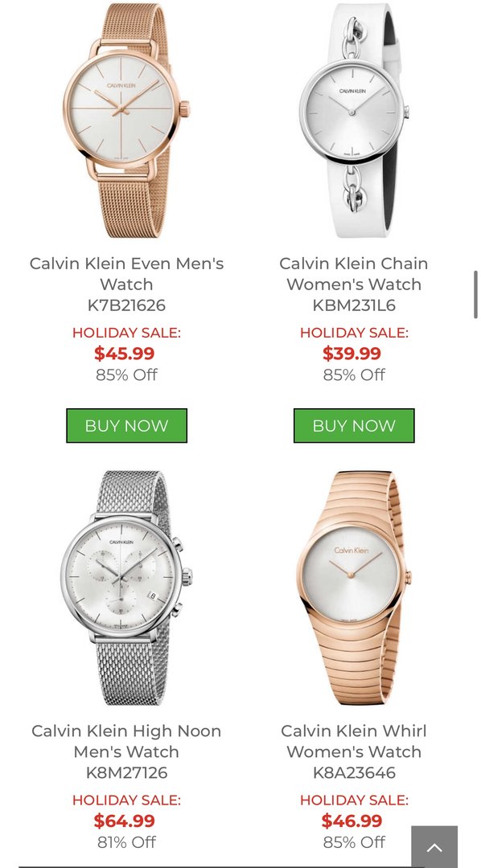Select the $64.99 holiday sale price
Viewport: 481px width, 868px height.
tap(125, 821)
